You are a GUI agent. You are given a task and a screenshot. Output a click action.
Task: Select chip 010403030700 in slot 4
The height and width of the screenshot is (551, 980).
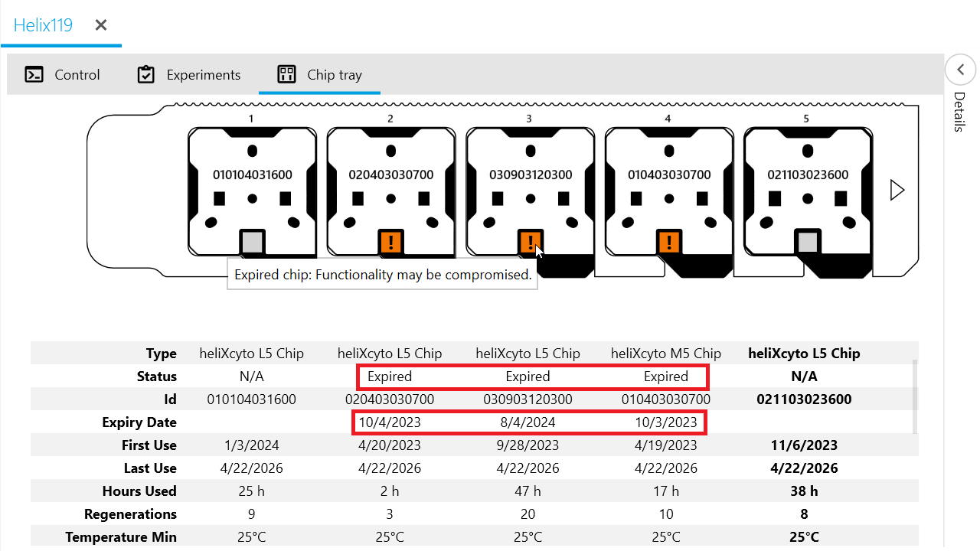[x=669, y=191]
